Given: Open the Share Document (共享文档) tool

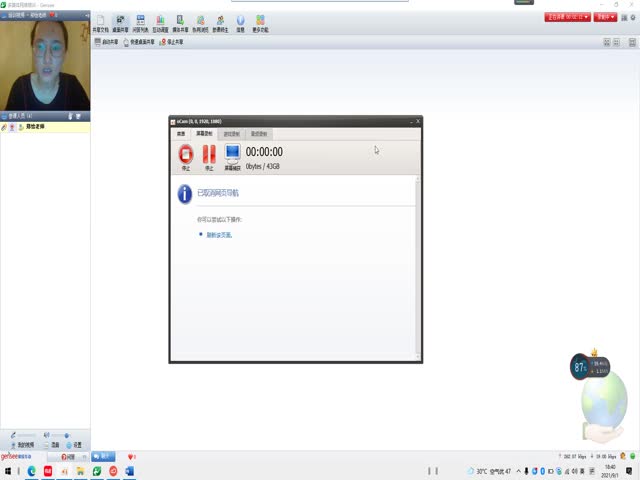Looking at the screenshot, I should point(99,23).
